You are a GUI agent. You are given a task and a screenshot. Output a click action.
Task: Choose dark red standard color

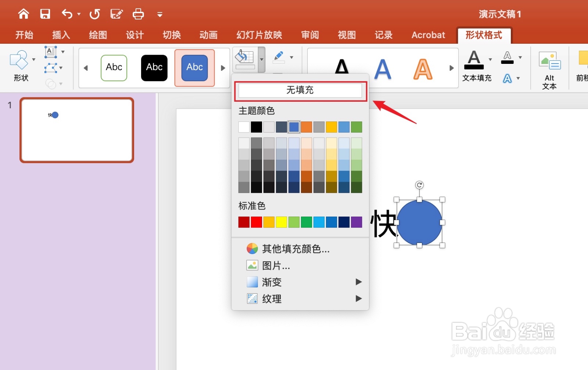[244, 222]
